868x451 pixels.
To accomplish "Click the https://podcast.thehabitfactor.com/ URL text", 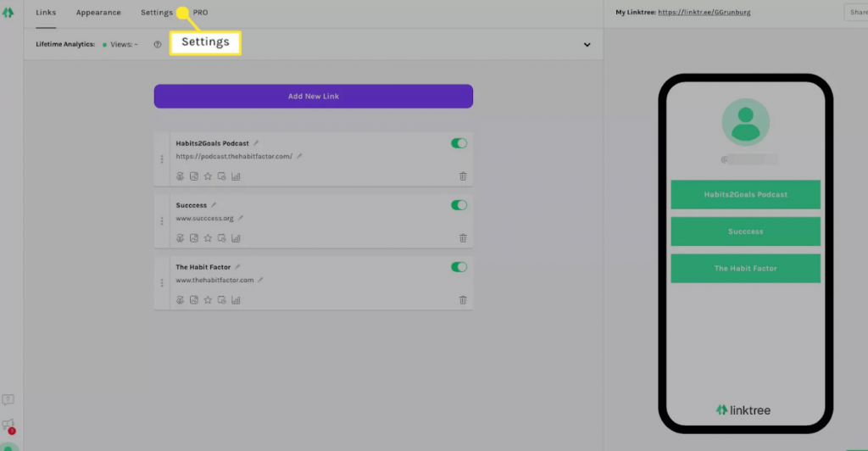I will click(x=234, y=157).
